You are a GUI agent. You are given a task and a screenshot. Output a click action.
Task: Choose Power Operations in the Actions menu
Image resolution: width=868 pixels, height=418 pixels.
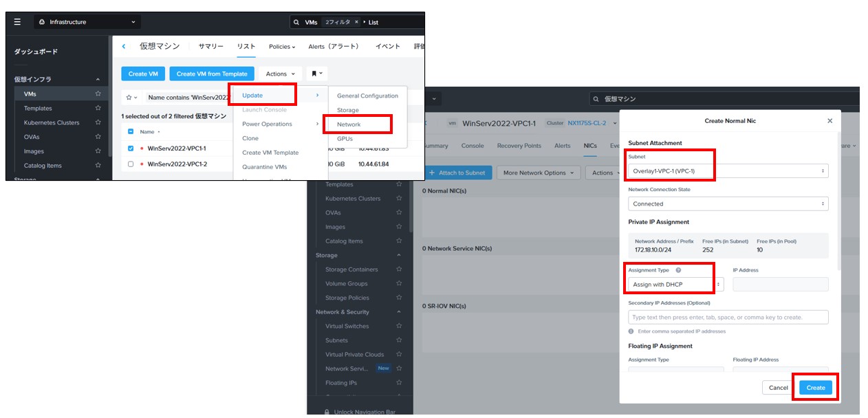tap(267, 124)
